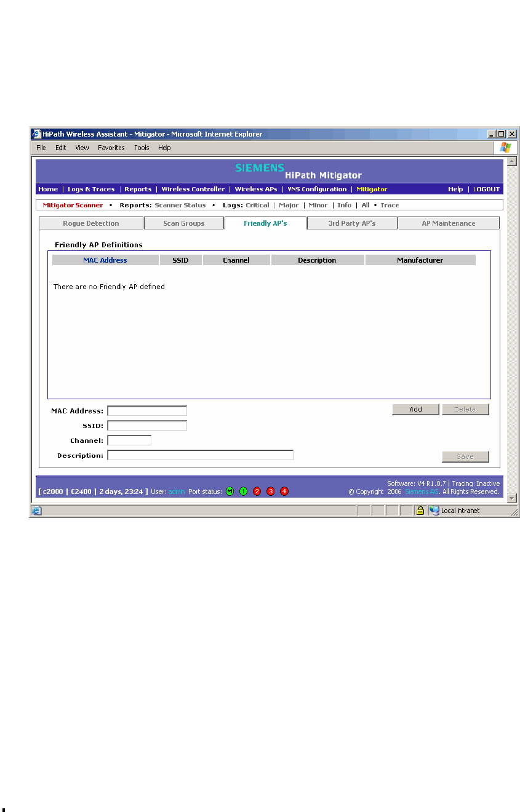Open Wireless APs navigation link

tap(256, 189)
